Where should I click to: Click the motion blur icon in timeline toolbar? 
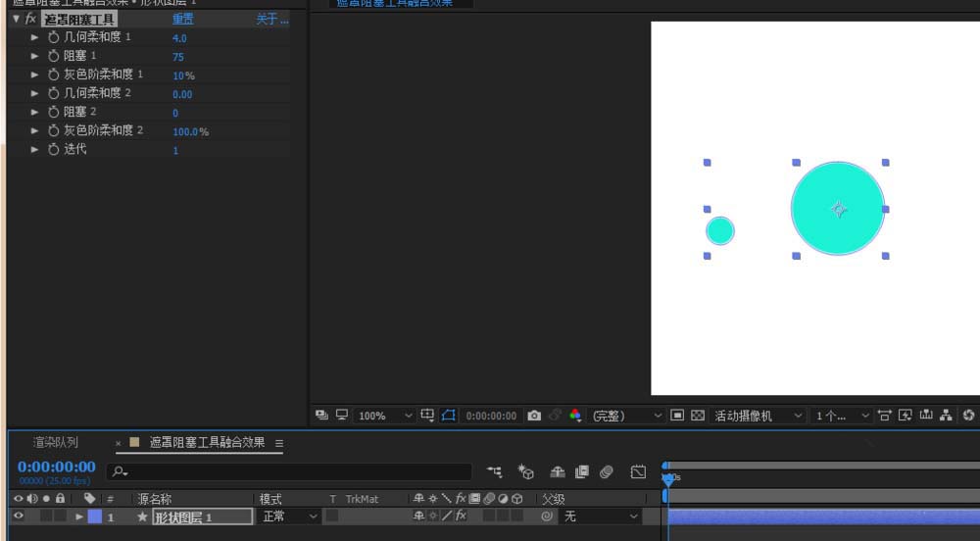pyautogui.click(x=607, y=472)
